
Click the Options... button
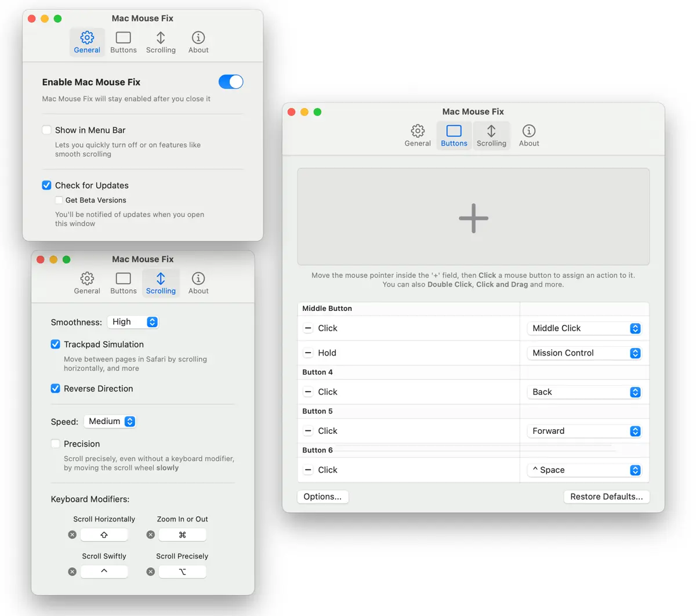pyautogui.click(x=322, y=497)
